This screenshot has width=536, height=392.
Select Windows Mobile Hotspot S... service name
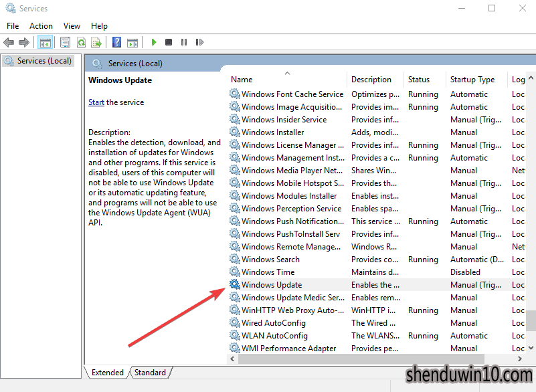[x=292, y=183]
